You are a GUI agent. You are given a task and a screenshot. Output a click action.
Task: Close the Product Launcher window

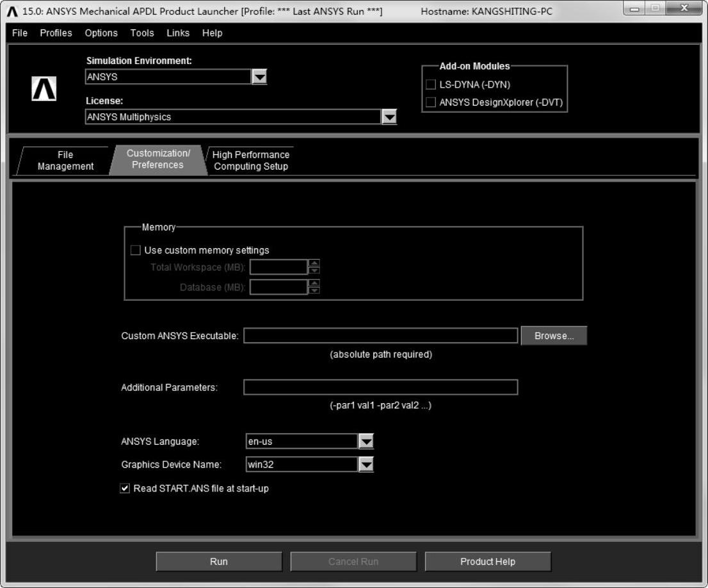684,8
